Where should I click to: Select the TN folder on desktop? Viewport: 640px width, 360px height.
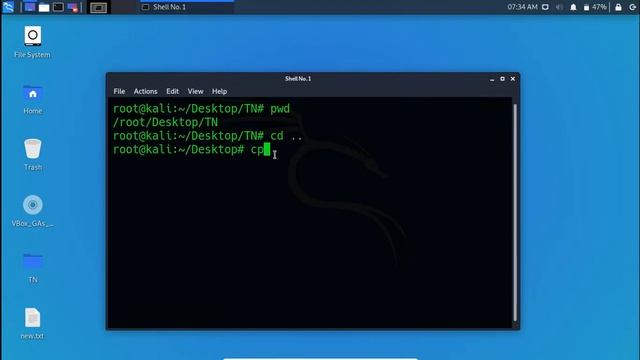33,268
